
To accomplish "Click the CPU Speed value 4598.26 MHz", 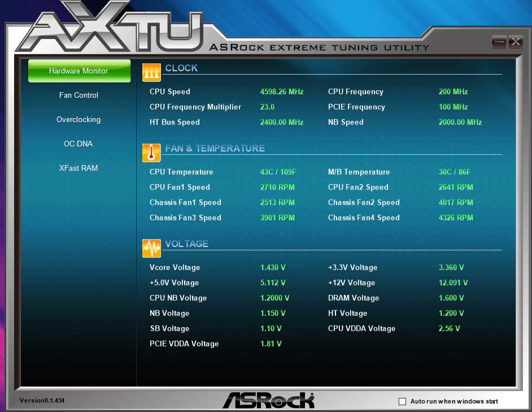I will coord(282,92).
